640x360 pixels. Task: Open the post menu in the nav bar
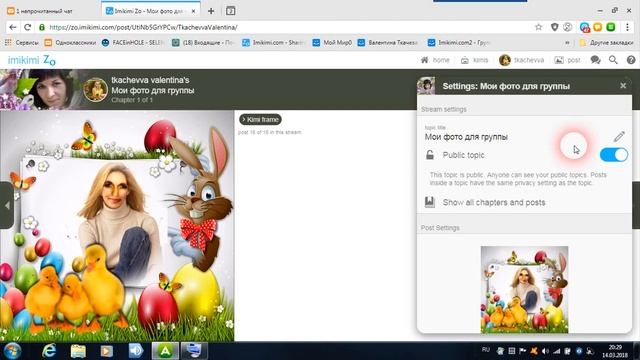(567, 60)
